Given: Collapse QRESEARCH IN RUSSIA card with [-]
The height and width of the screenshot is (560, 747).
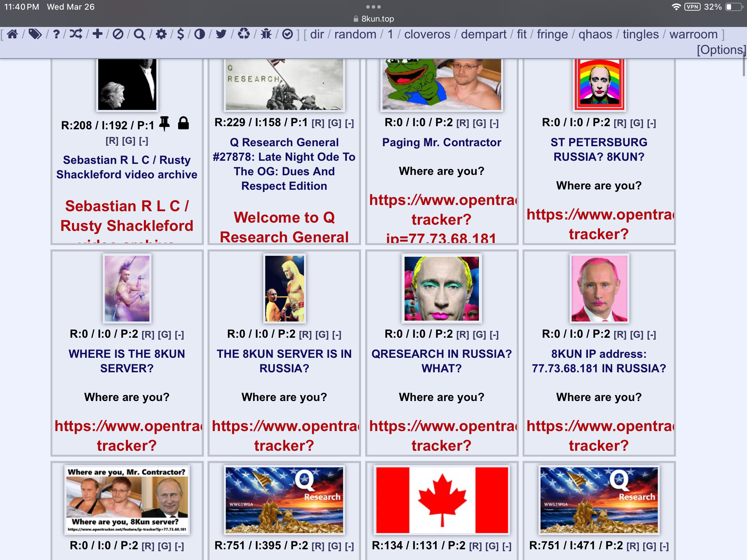Looking at the screenshot, I should point(494,335).
